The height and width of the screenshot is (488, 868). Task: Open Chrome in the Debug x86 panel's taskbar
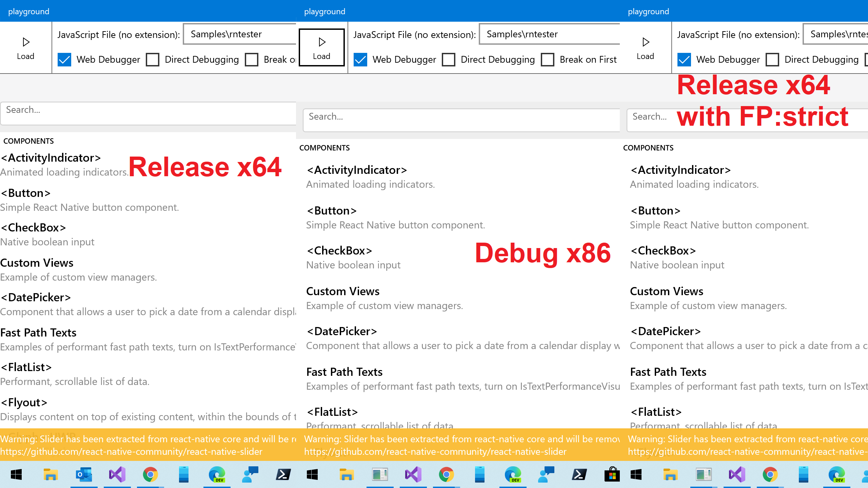point(446,474)
